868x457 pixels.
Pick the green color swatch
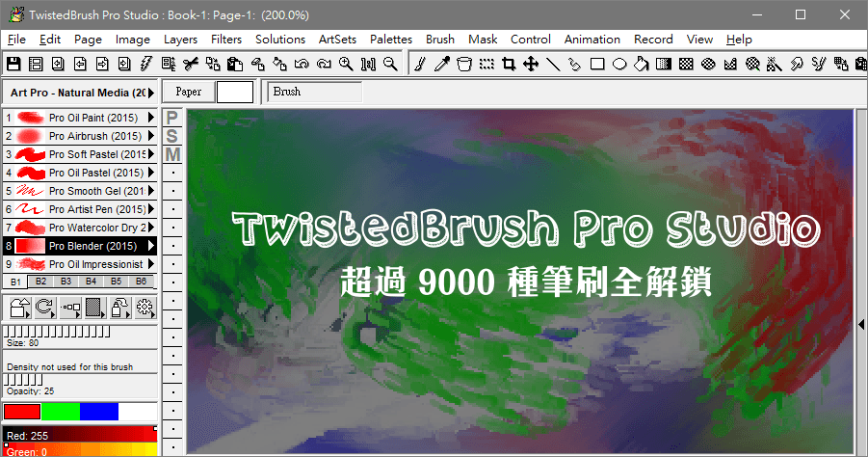coord(61,412)
